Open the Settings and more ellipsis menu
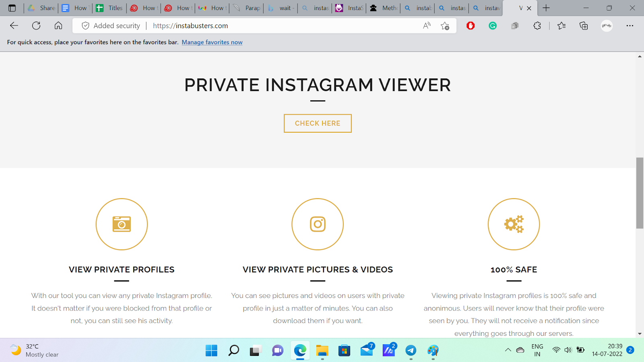The image size is (644, 362). [x=630, y=26]
